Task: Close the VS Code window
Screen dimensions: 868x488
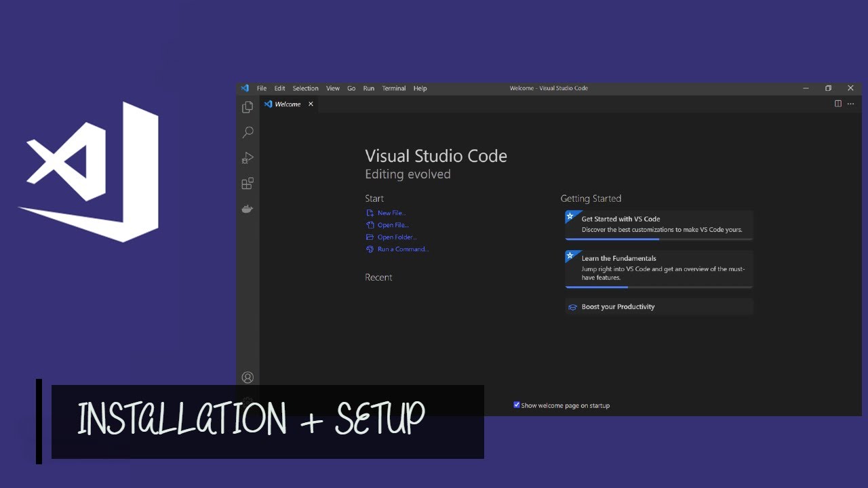Action: [850, 88]
